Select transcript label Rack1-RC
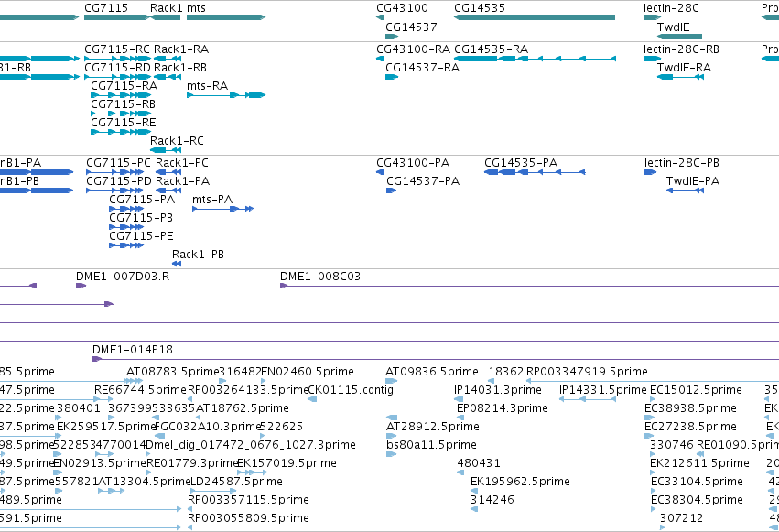The width and height of the screenshot is (779, 532). tap(177, 141)
